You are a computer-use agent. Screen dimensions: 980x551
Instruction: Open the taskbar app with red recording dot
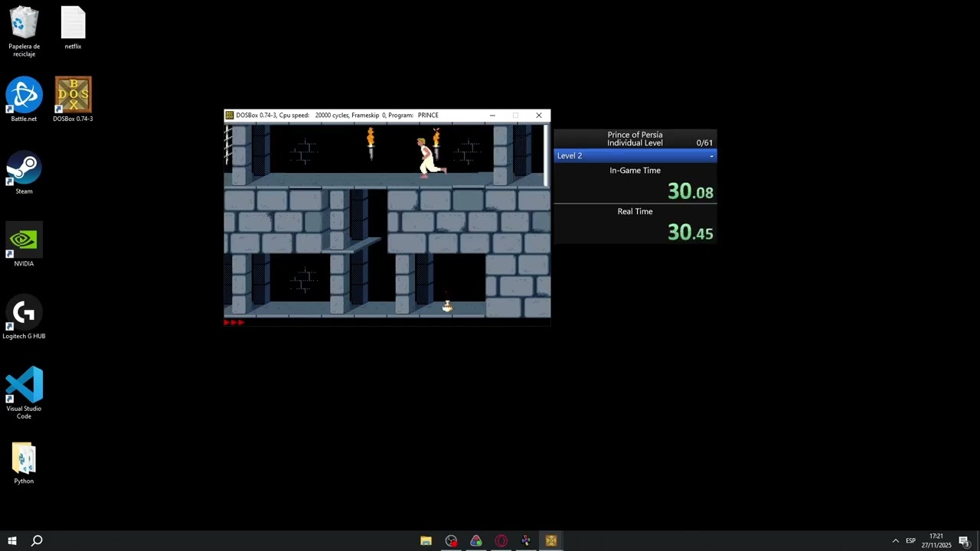click(x=451, y=541)
